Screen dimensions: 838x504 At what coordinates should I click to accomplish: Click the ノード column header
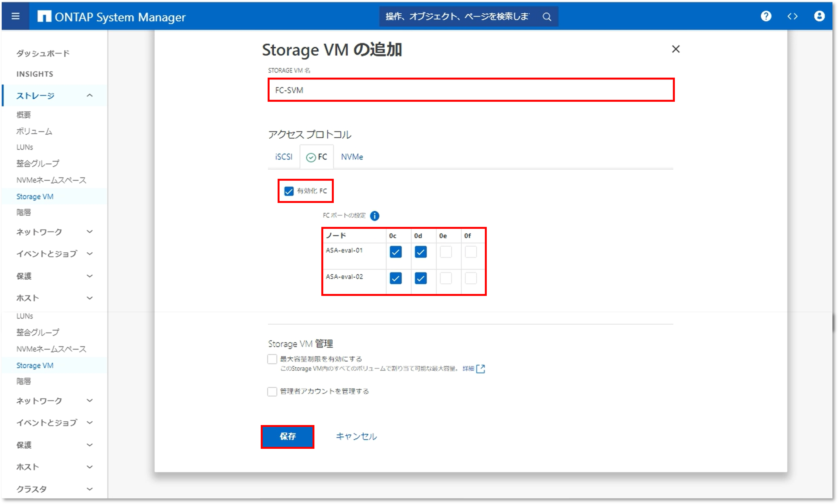(x=336, y=236)
